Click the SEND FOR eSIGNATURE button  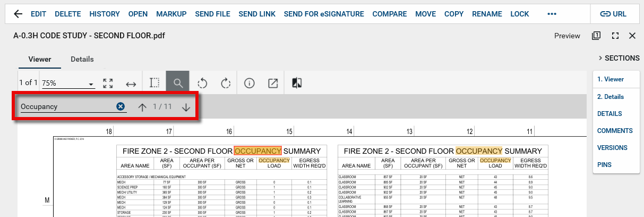(x=324, y=14)
